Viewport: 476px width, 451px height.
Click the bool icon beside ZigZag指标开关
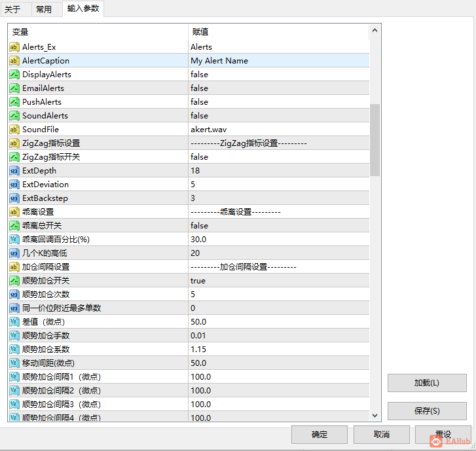pyautogui.click(x=14, y=157)
